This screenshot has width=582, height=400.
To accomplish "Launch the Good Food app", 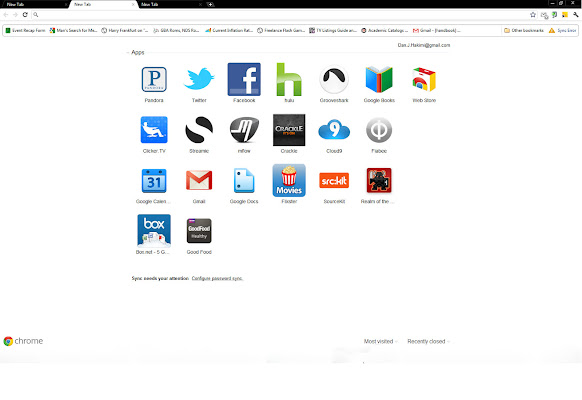I will (x=199, y=231).
